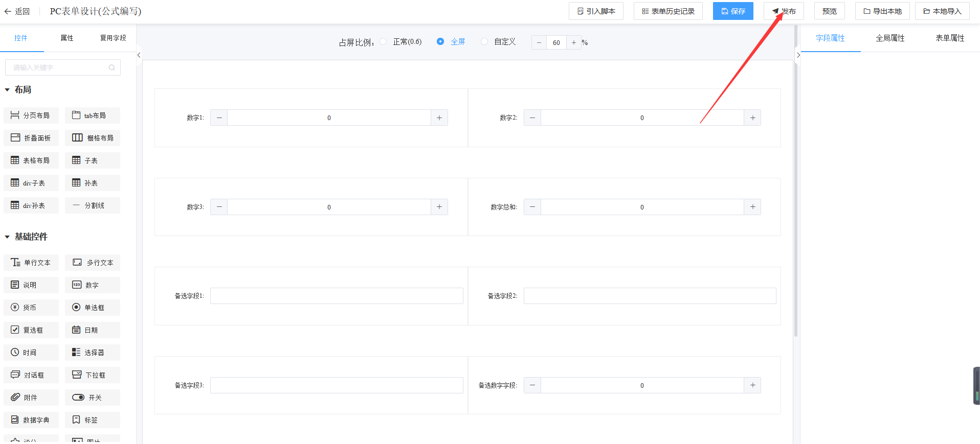
Task: Add the 数据字典 control
Action: [31, 420]
